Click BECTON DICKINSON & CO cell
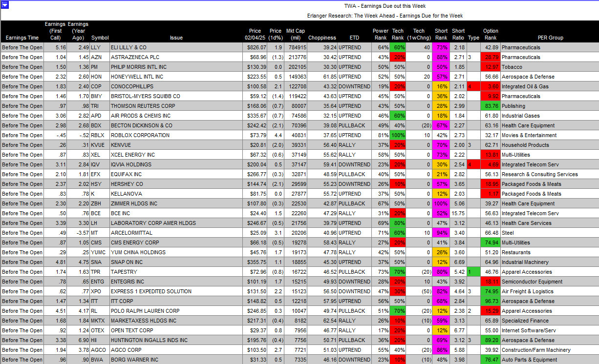Image resolution: width=599 pixels, height=364 pixels. 176,125
